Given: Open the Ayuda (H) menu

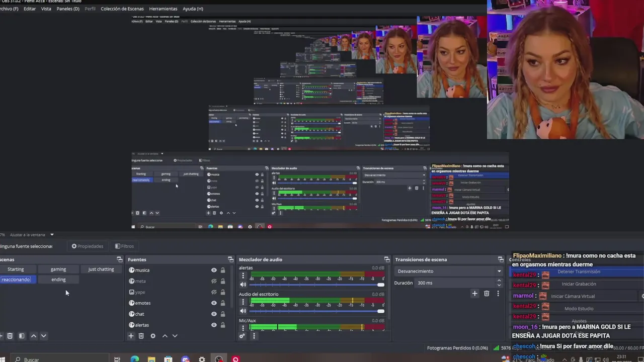Looking at the screenshot, I should coord(193,9).
